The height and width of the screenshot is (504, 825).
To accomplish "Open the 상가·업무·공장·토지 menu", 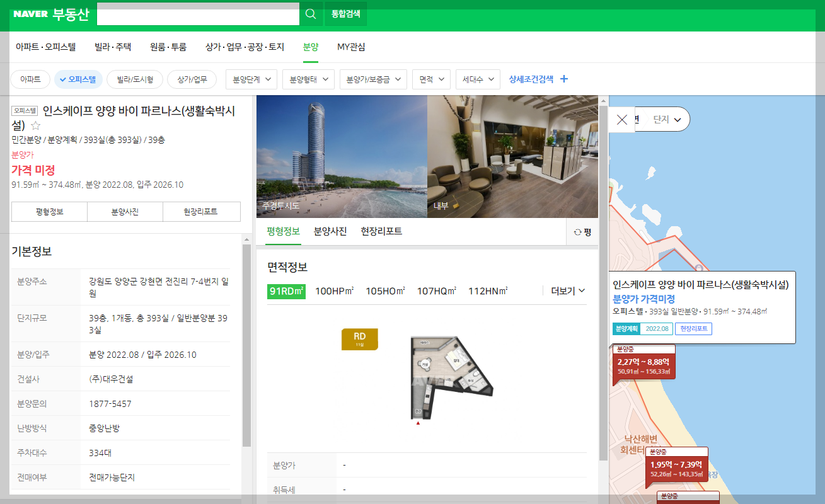I will click(x=245, y=47).
